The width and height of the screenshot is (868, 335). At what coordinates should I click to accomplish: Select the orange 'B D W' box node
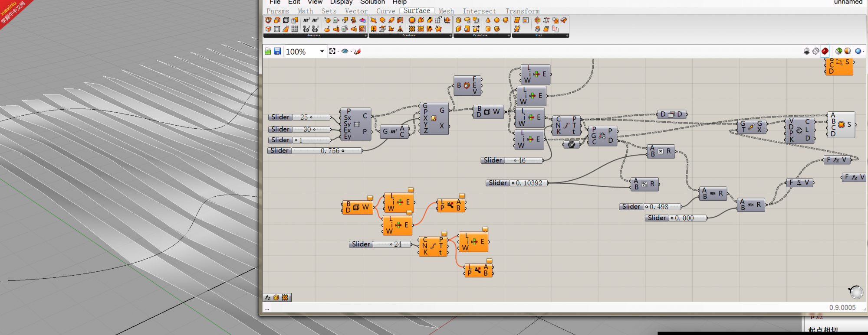[x=357, y=207]
